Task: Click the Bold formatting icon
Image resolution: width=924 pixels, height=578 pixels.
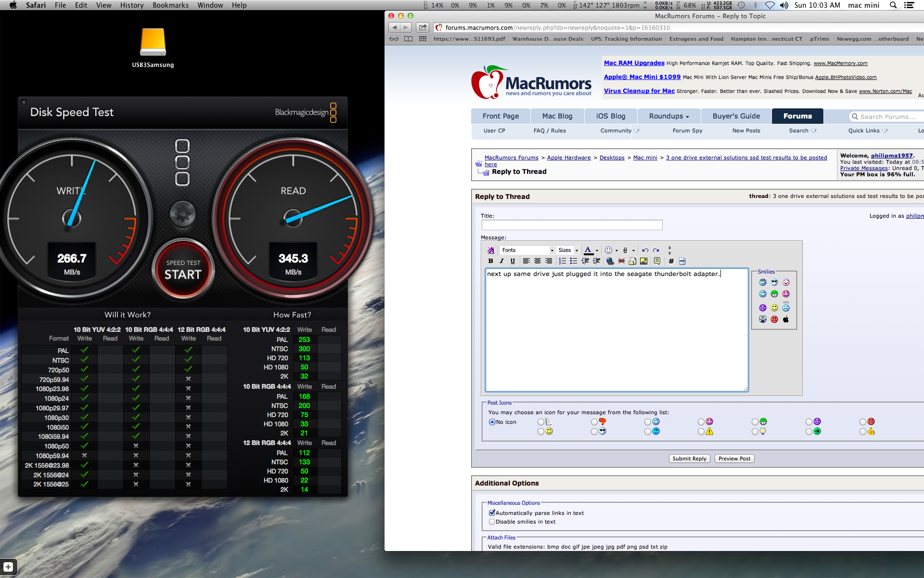Action: coord(490,261)
